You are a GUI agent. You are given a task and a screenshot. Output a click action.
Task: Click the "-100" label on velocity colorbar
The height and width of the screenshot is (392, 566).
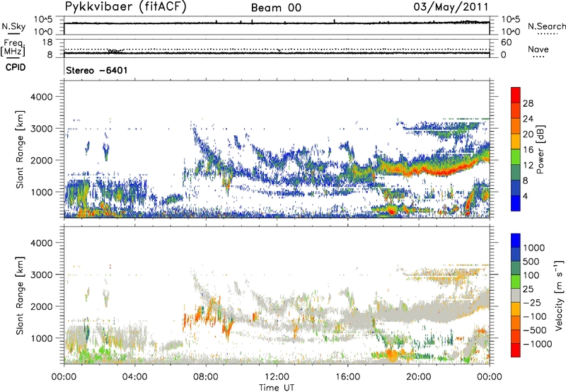coord(535,316)
